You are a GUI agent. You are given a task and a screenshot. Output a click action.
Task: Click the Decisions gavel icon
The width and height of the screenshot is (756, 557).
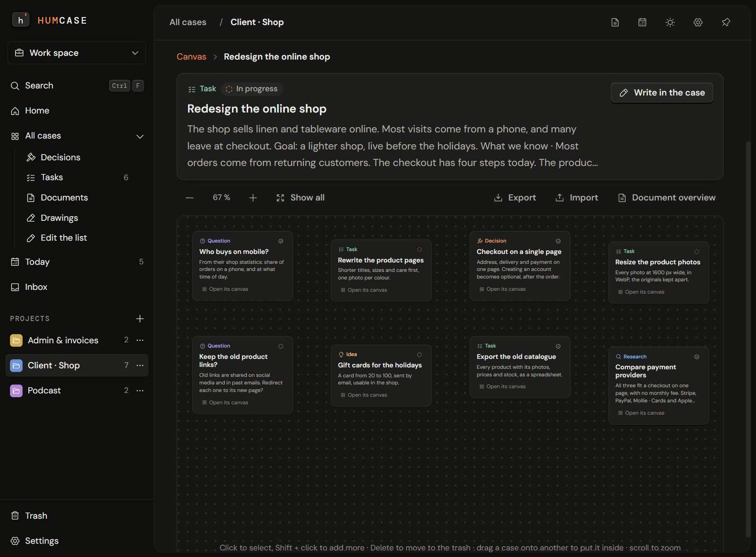coord(31,157)
